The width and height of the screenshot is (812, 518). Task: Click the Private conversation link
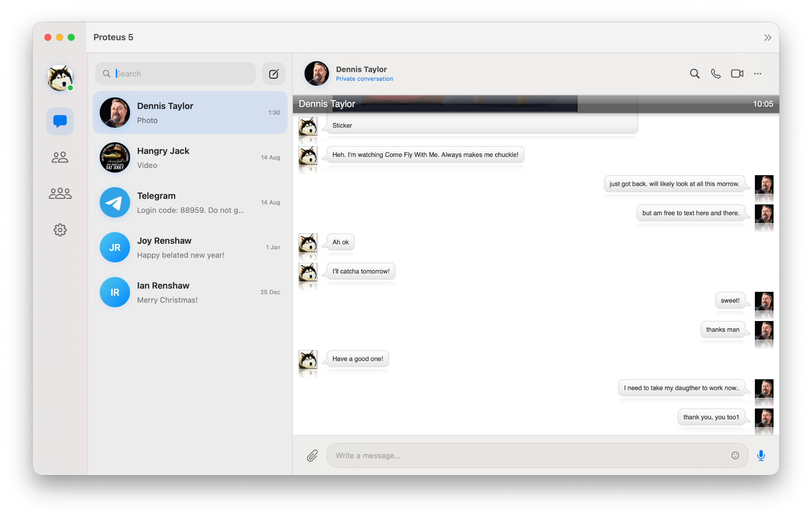[364, 79]
